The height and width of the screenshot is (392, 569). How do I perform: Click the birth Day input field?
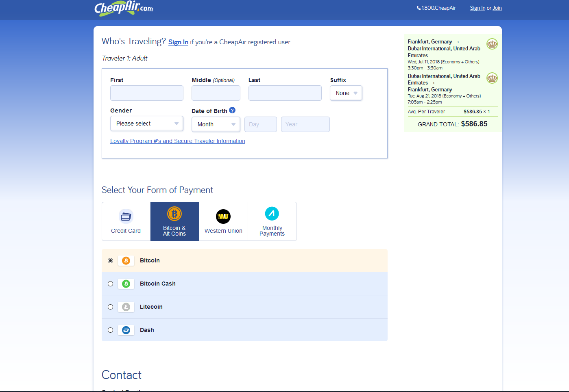click(261, 124)
